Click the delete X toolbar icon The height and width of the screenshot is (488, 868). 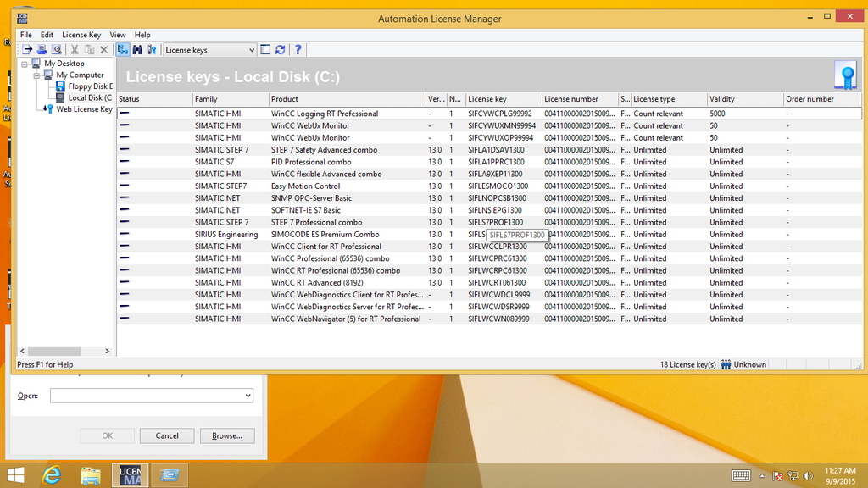104,50
